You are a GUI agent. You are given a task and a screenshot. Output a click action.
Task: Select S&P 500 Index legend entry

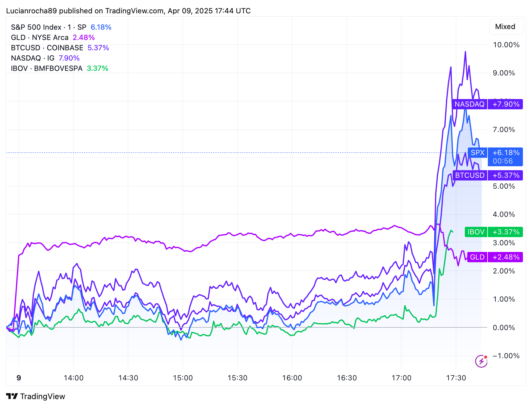coord(48,27)
